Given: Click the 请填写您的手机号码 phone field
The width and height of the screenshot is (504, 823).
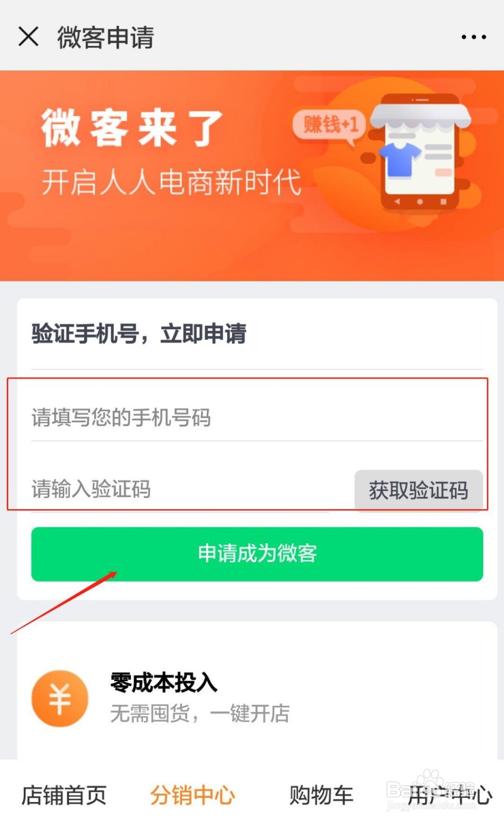Looking at the screenshot, I should [x=257, y=417].
